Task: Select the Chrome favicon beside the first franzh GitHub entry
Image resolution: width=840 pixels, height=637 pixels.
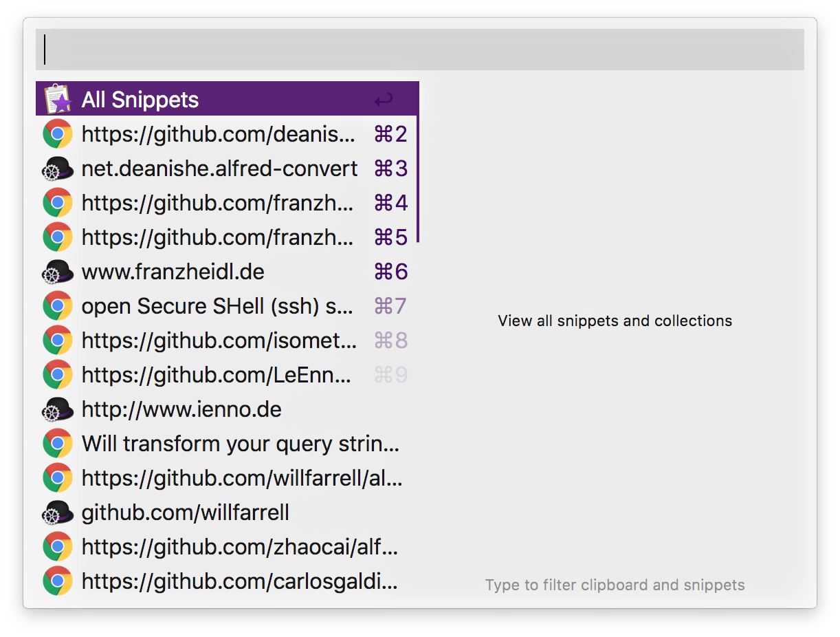Action: 58,202
